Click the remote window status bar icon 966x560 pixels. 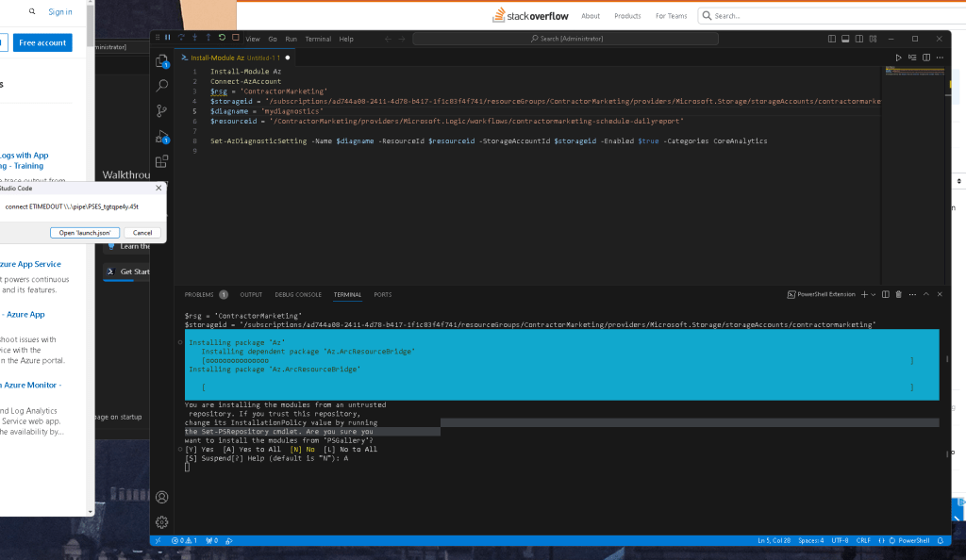[x=158, y=540]
